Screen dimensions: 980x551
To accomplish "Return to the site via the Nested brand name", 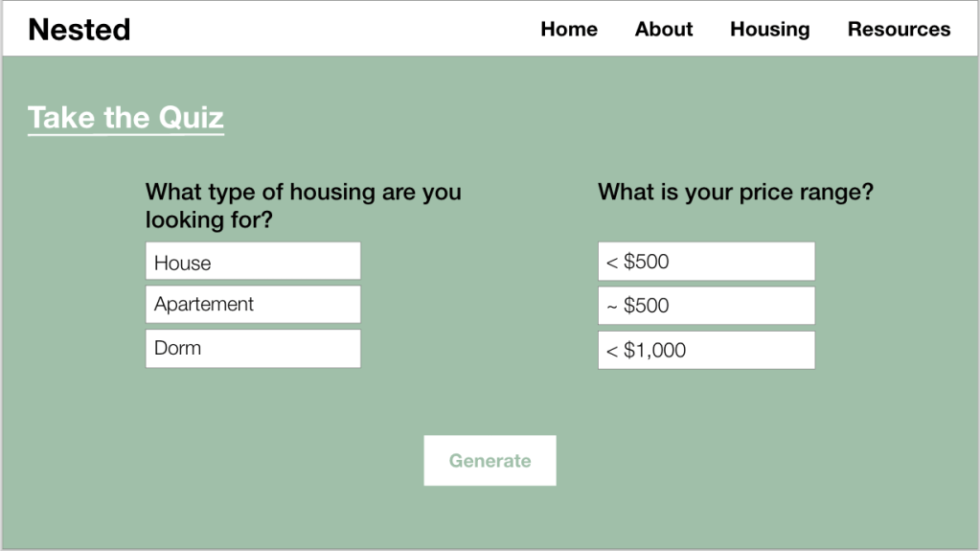I will coord(80,30).
